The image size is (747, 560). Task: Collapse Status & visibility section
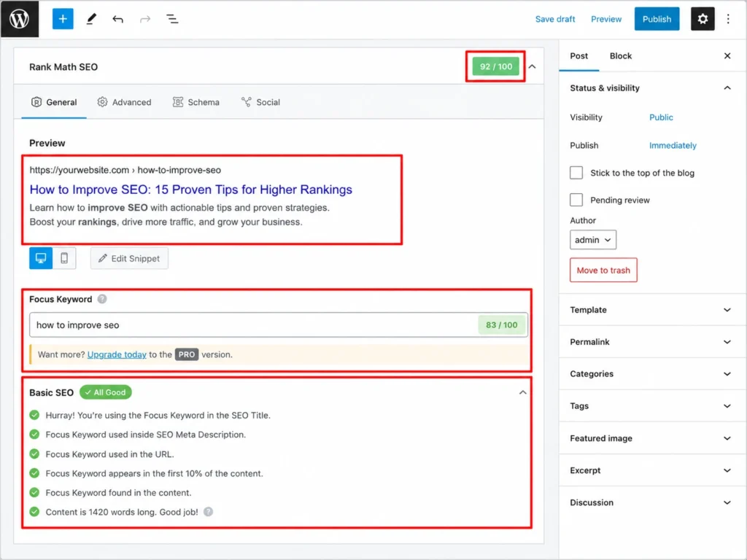pyautogui.click(x=727, y=88)
